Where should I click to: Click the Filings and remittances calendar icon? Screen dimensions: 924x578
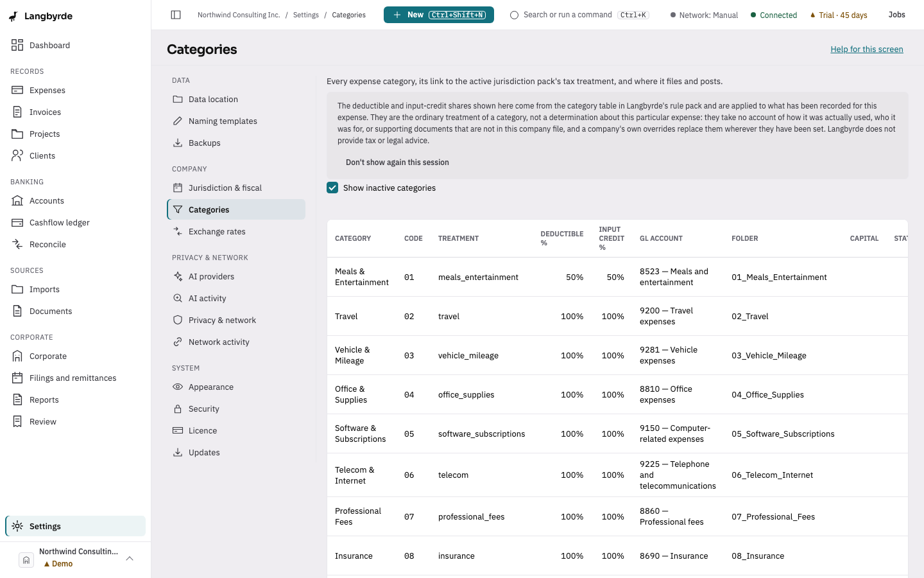tap(17, 378)
